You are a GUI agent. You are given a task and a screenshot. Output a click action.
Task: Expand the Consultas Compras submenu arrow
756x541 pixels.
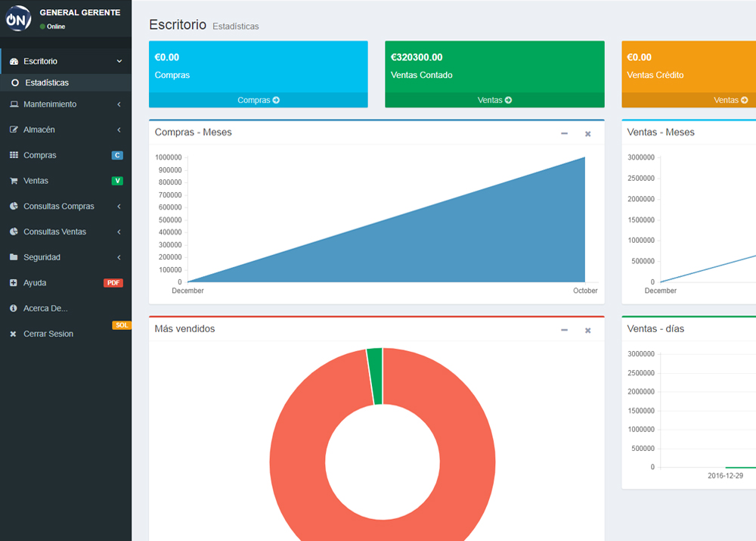119,207
